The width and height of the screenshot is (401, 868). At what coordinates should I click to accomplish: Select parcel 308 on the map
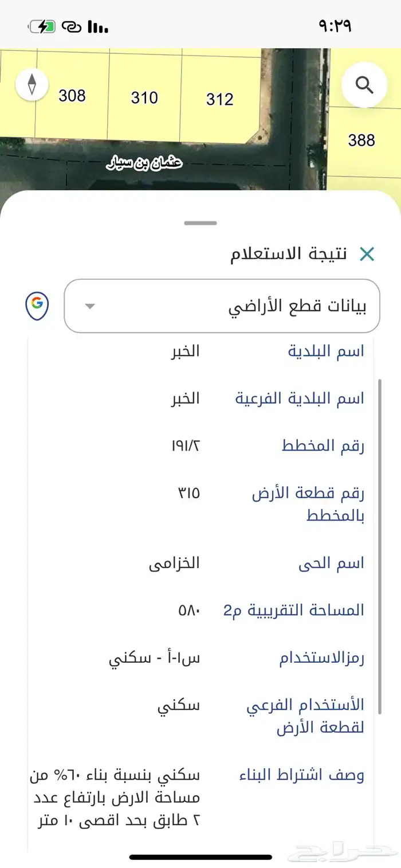(x=72, y=95)
